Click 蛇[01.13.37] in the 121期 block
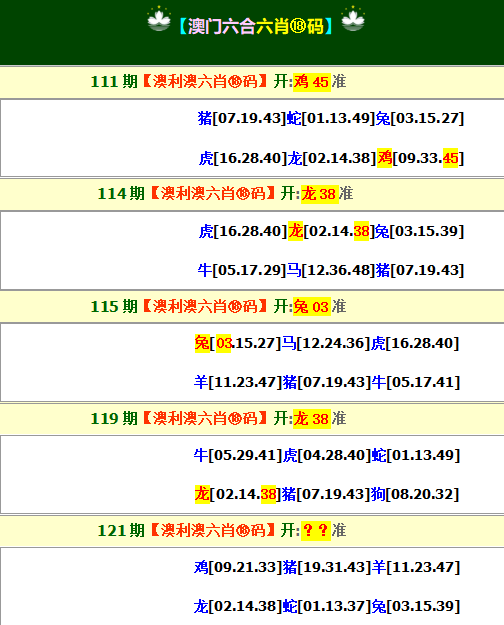Image resolution: width=504 pixels, height=625 pixels. coord(327,606)
